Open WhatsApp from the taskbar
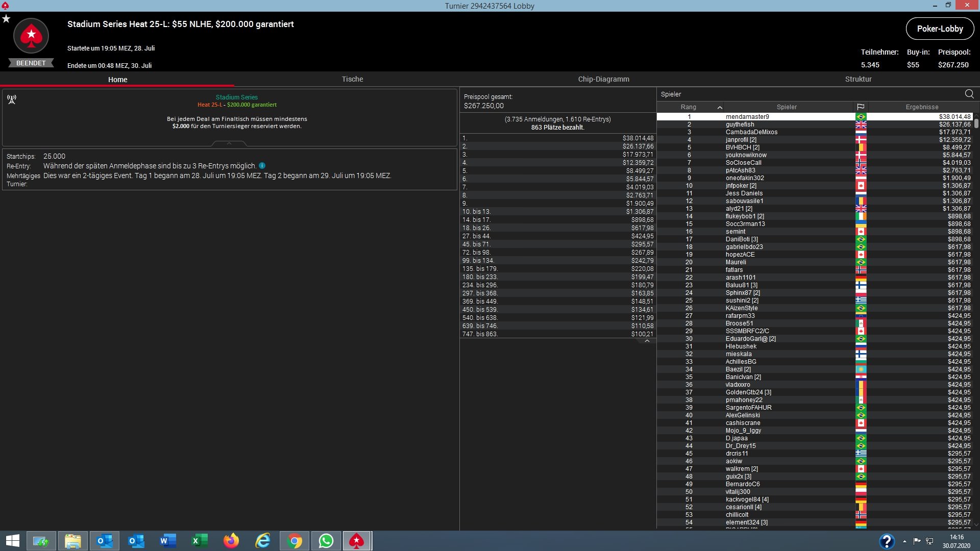The image size is (980, 551). click(x=326, y=541)
